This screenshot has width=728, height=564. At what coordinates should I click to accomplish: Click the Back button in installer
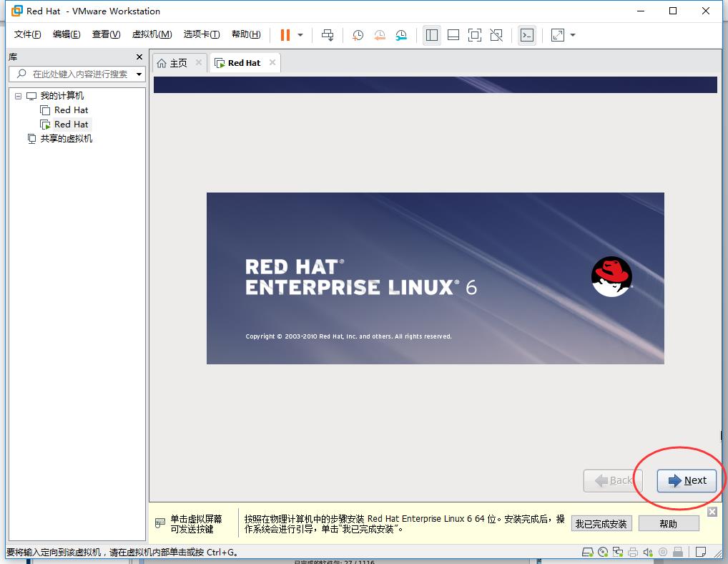pos(613,480)
